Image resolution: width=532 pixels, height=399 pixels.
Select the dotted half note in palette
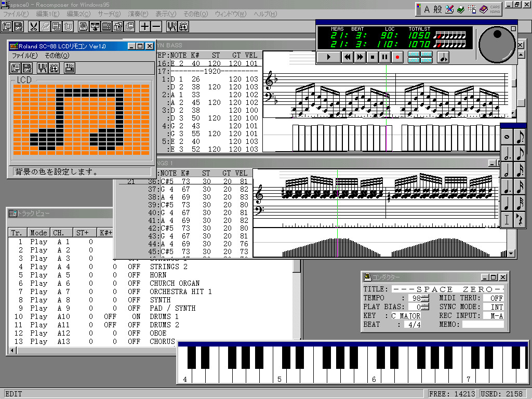507,153
